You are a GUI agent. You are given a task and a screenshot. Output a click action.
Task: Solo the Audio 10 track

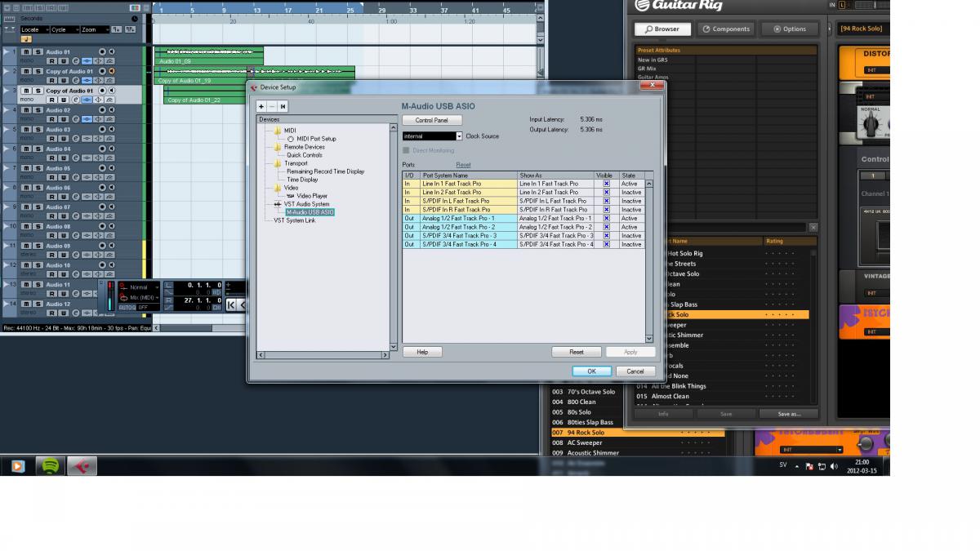click(x=38, y=265)
